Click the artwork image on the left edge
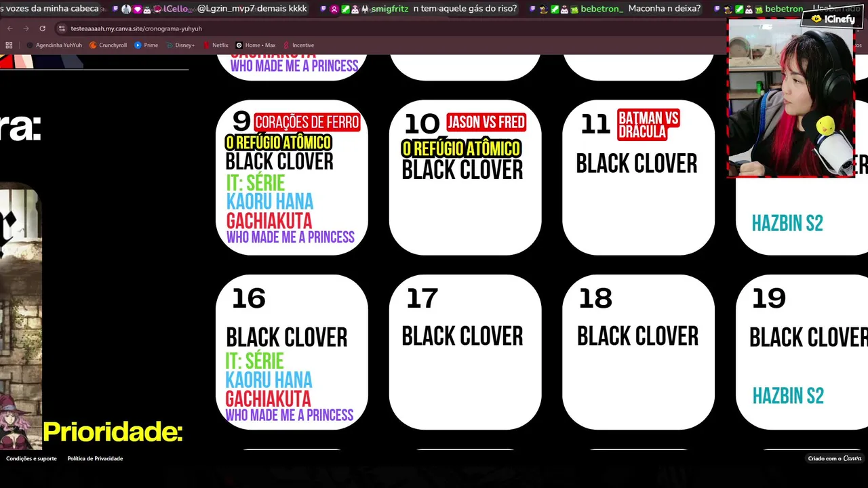Image resolution: width=868 pixels, height=488 pixels. (20, 315)
